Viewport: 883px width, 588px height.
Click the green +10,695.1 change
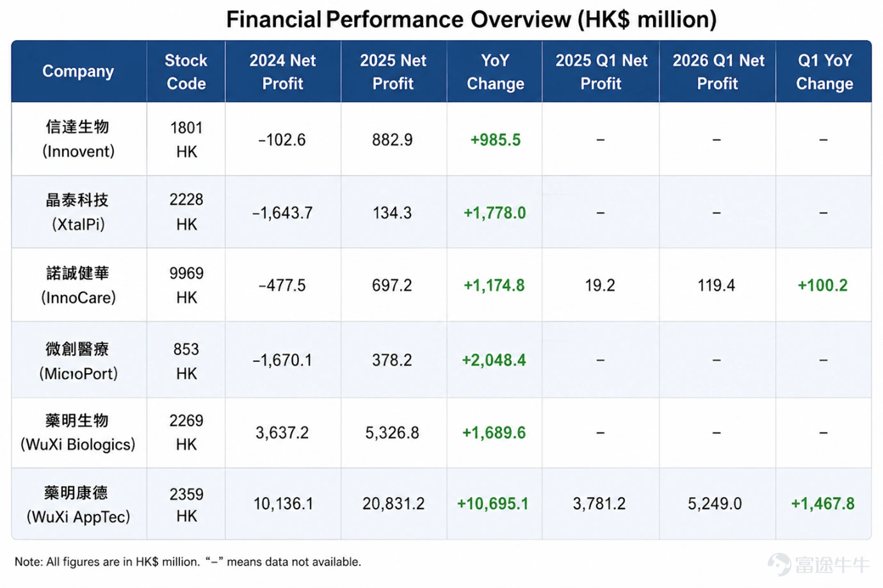(x=493, y=504)
